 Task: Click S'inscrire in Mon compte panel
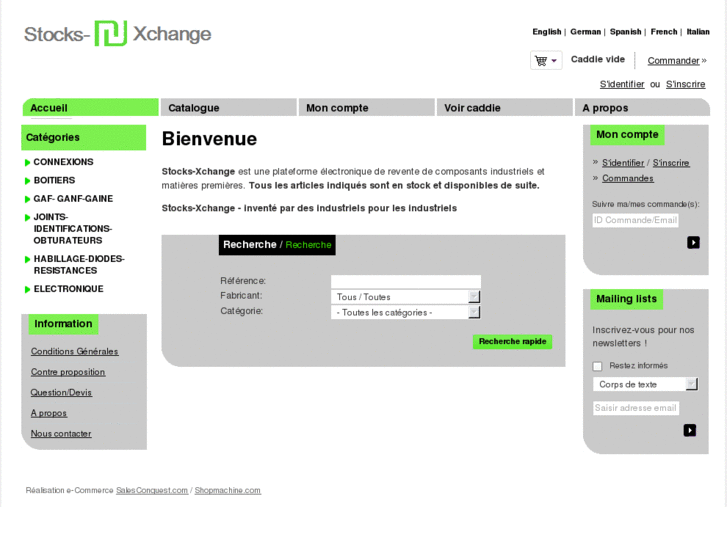click(x=671, y=163)
